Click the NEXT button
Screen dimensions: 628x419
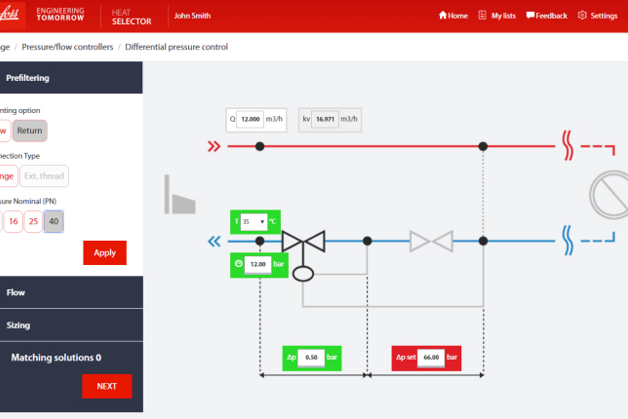(106, 386)
